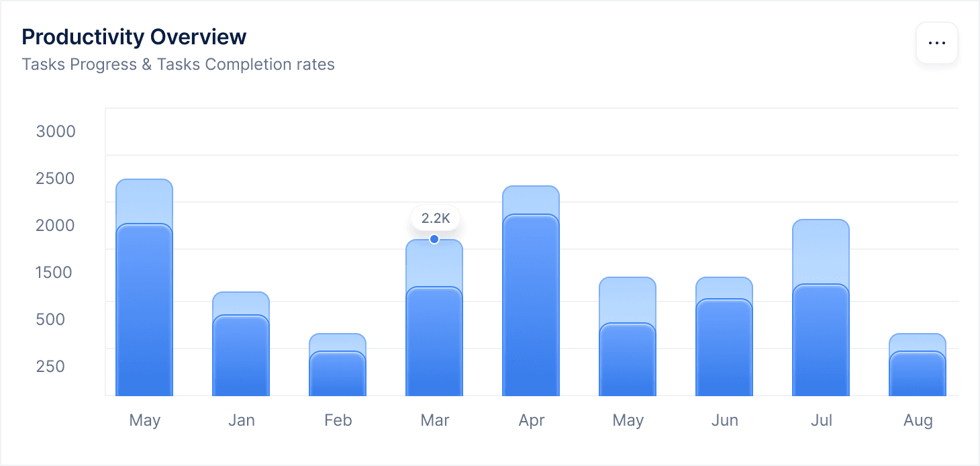
Task: Open the ellipsis options menu
Action: click(936, 42)
